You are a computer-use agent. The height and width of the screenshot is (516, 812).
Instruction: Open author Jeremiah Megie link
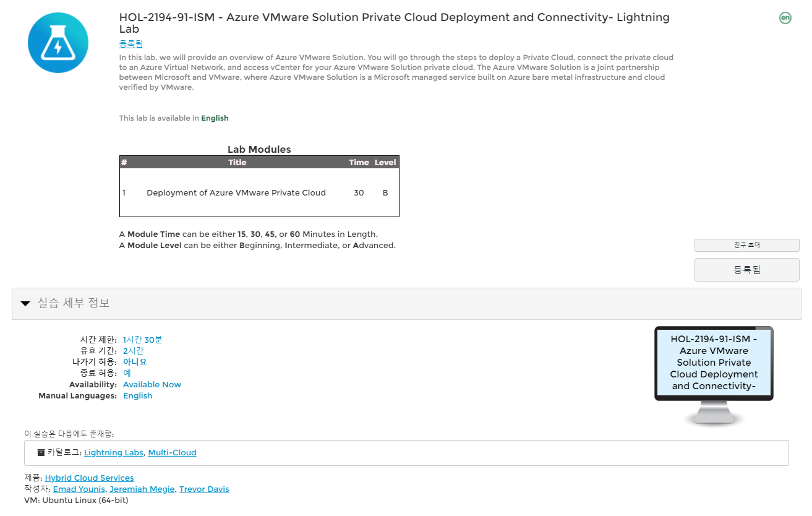(x=142, y=489)
